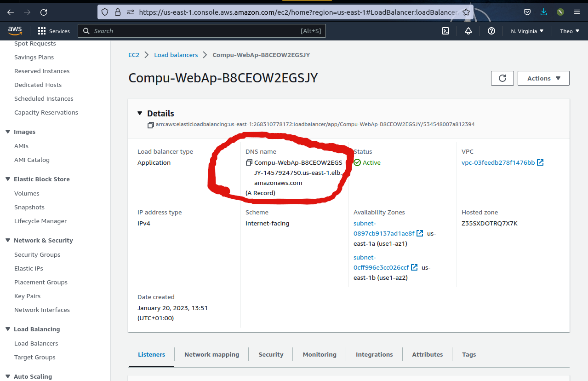Click the tracking protection shield icon
Image resolution: width=588 pixels, height=381 pixels.
[x=105, y=12]
